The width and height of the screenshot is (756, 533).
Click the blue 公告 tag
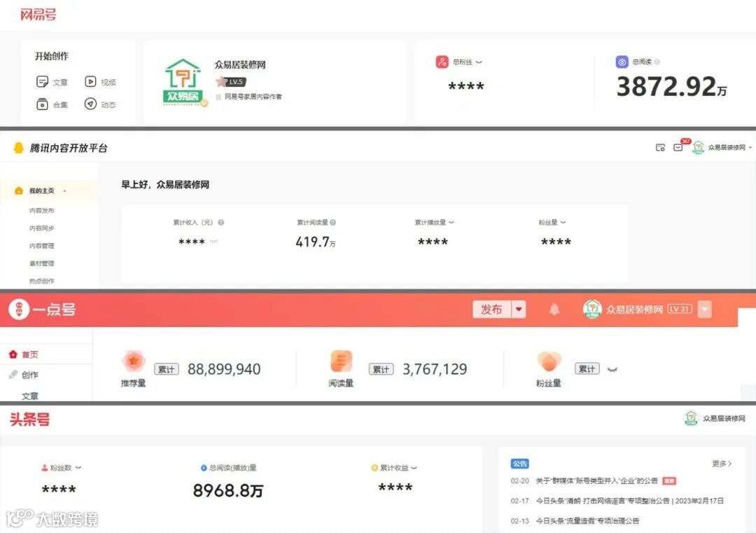click(519, 464)
